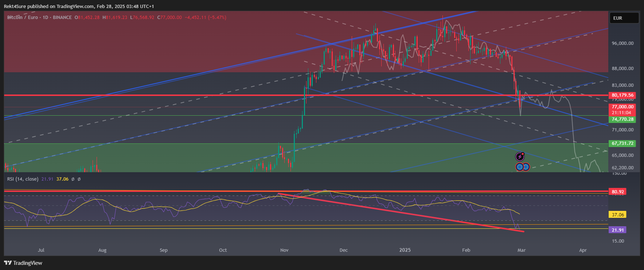Click the Rekt4Sure published on TradingView.com header
This screenshot has height=270, width=644.
[79, 6]
